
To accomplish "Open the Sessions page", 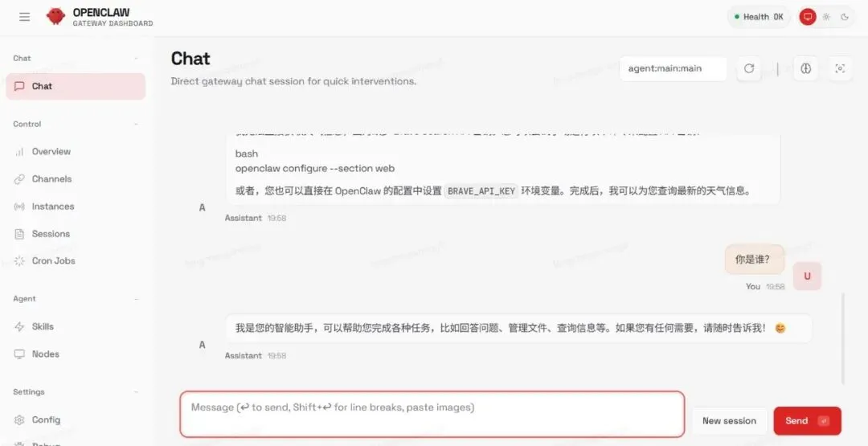I will click(76, 234).
